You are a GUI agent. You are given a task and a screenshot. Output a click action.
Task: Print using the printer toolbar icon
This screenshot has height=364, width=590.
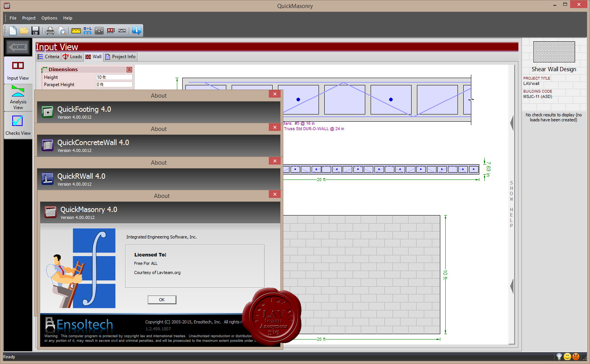coord(50,31)
